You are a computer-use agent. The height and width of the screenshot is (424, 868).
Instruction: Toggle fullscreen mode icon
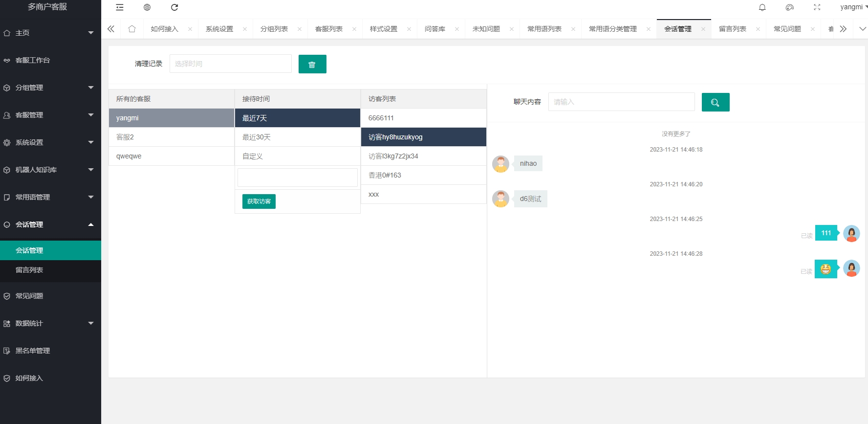817,7
